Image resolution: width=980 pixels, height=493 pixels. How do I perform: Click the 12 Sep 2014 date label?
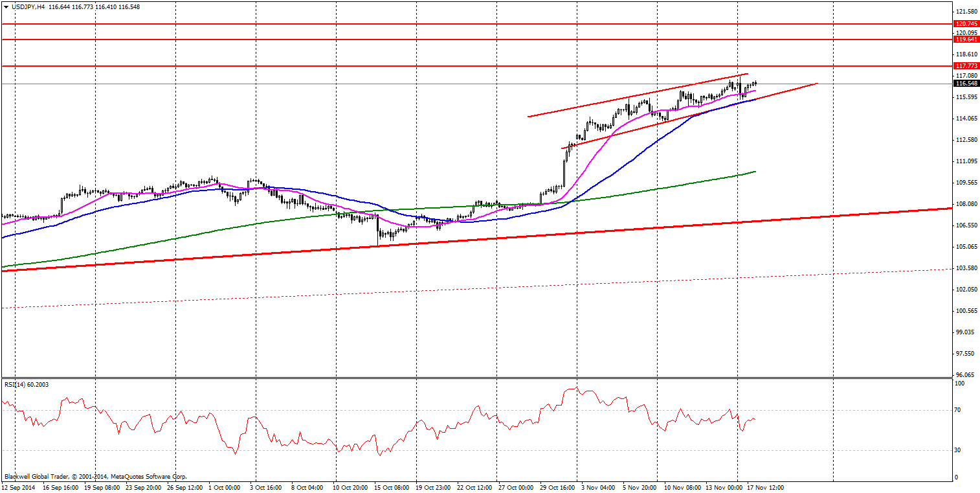click(x=17, y=487)
